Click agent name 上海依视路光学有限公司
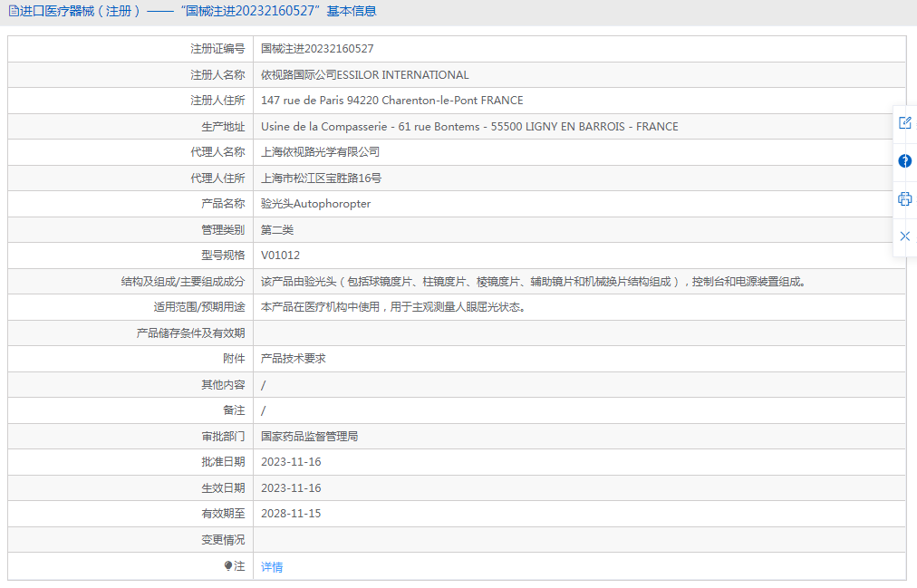Viewport: 917px width, 588px height. click(320, 152)
